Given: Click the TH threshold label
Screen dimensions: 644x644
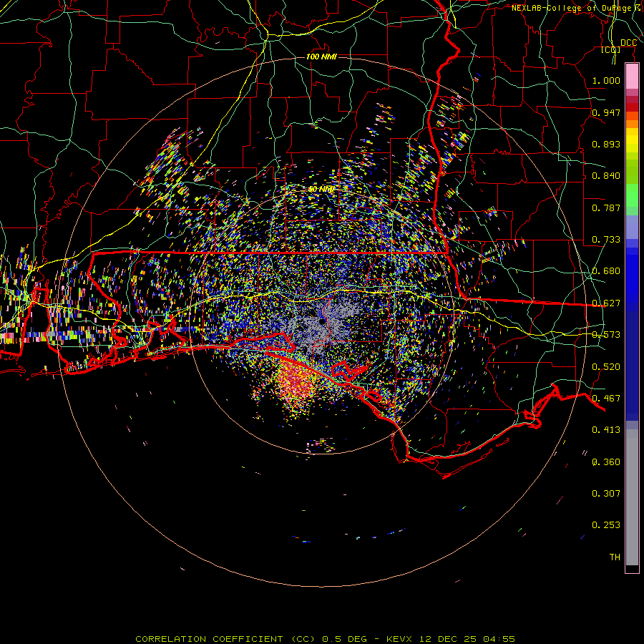Looking at the screenshot, I should click(615, 557).
